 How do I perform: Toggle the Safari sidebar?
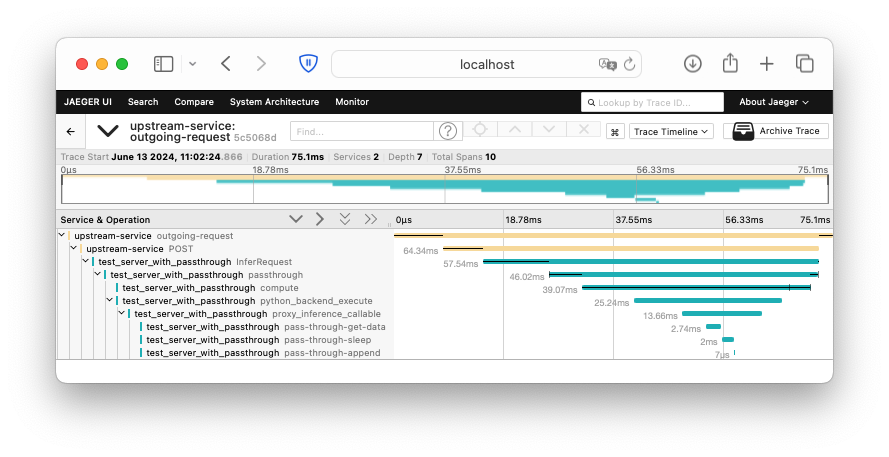163,64
